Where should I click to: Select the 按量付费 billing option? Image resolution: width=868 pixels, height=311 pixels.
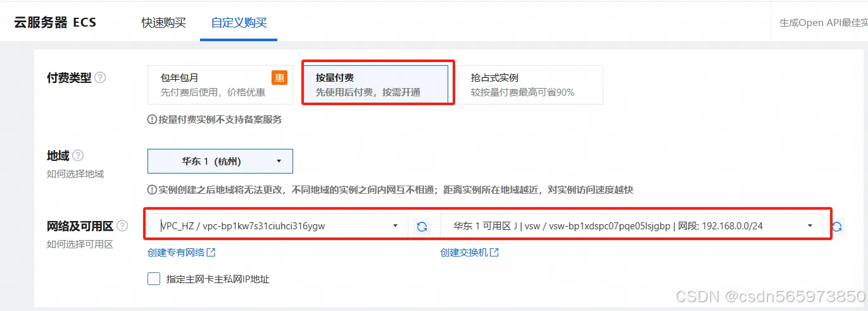click(375, 85)
